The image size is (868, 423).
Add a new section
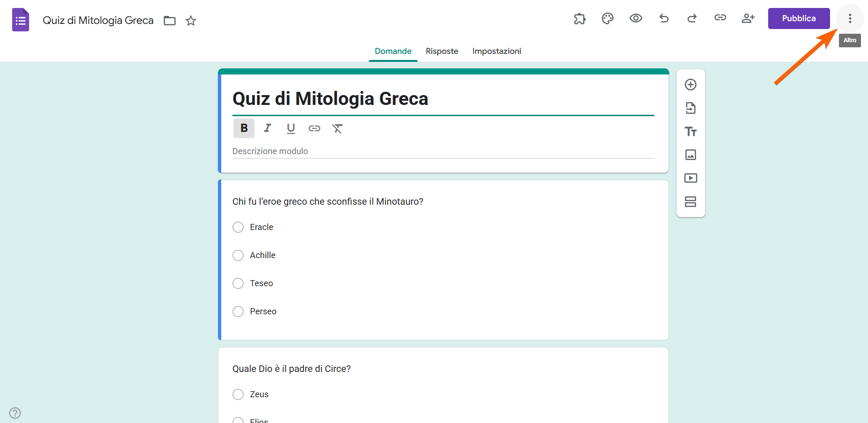click(x=690, y=201)
